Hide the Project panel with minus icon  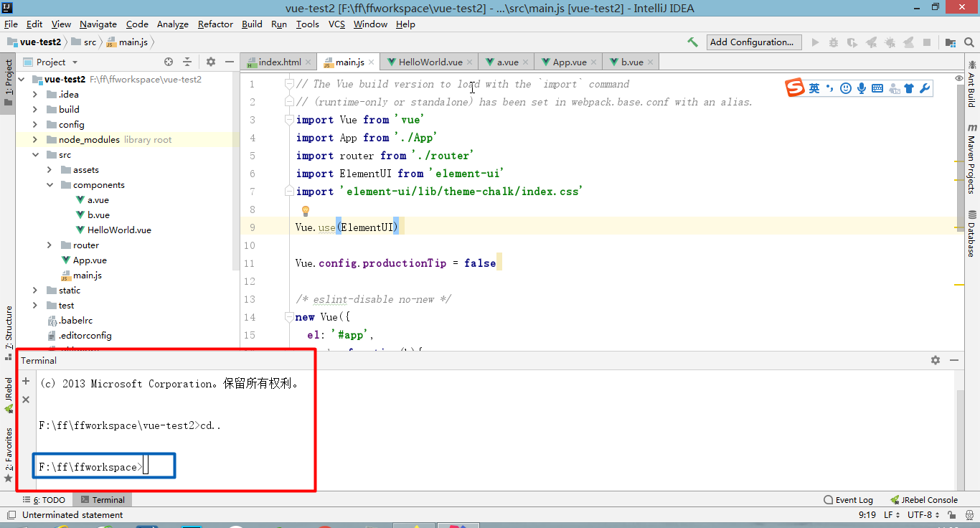[x=229, y=62]
